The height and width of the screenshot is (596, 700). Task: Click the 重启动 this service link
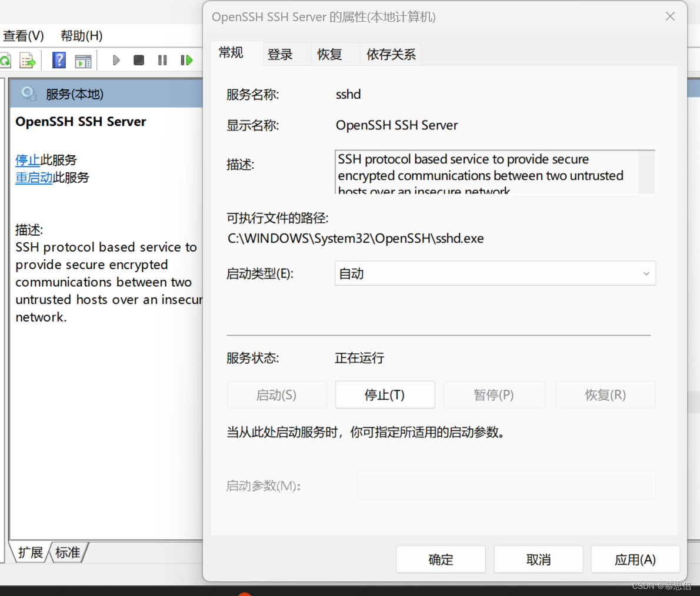[x=34, y=178]
